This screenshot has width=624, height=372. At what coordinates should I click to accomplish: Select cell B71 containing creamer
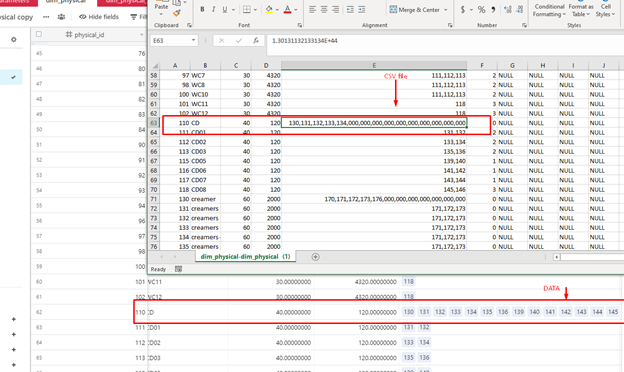[x=205, y=199]
